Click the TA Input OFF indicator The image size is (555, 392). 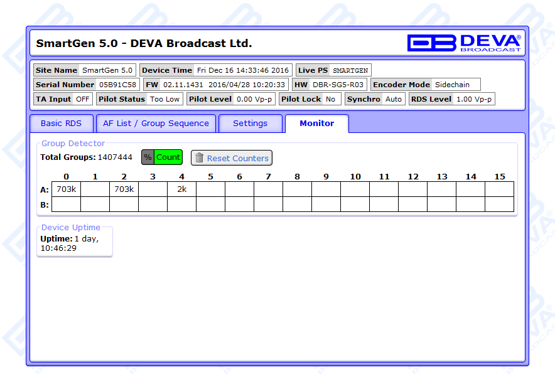(x=82, y=99)
